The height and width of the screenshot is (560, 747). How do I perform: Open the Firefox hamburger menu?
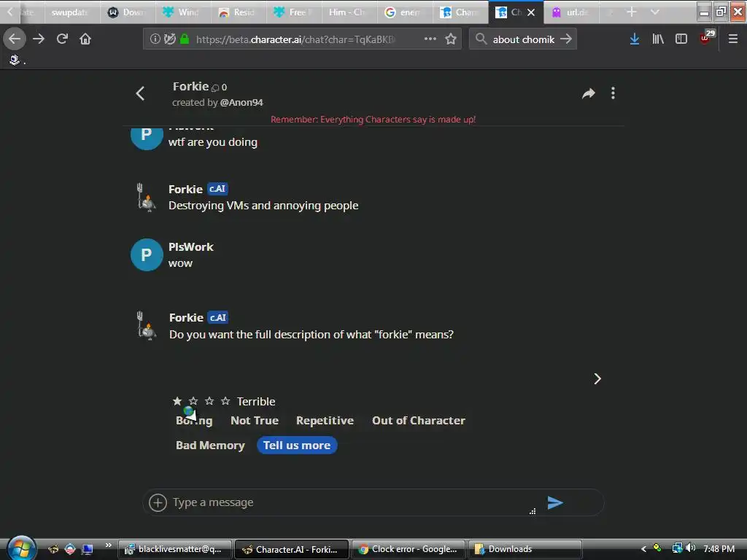pyautogui.click(x=733, y=39)
